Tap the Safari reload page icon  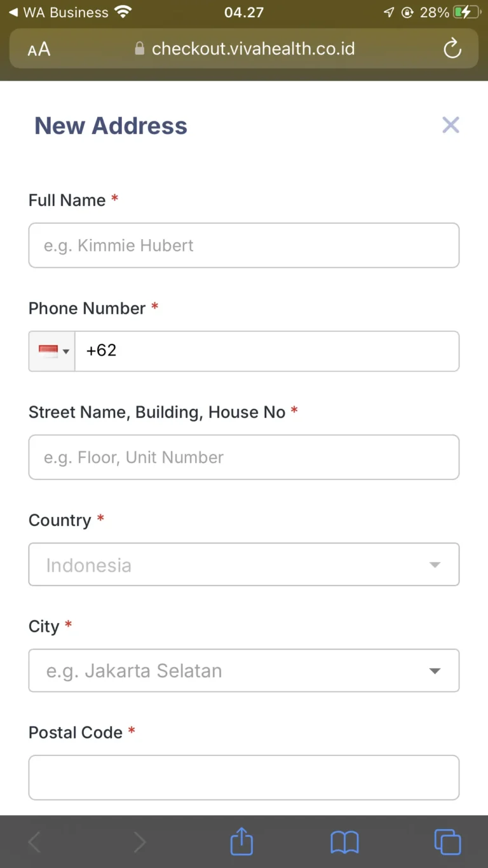pos(452,48)
